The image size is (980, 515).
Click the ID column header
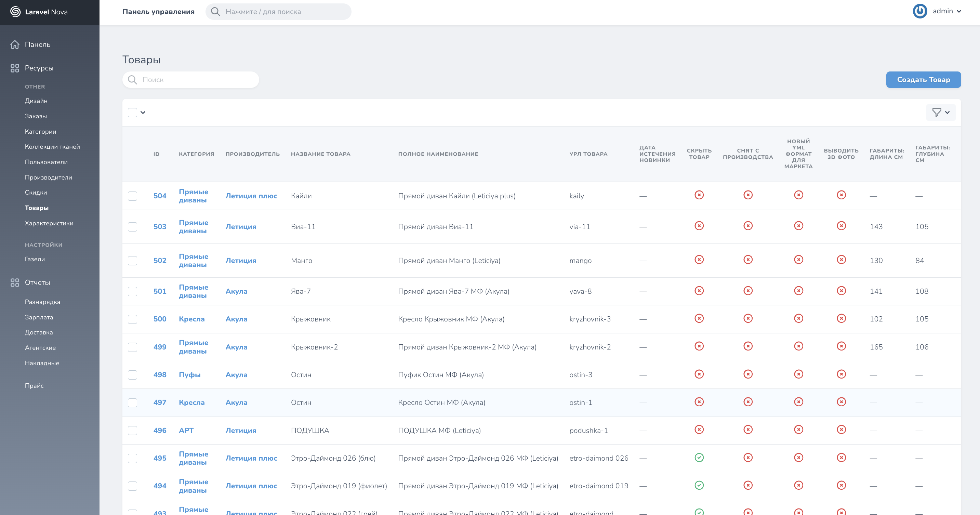[156, 154]
